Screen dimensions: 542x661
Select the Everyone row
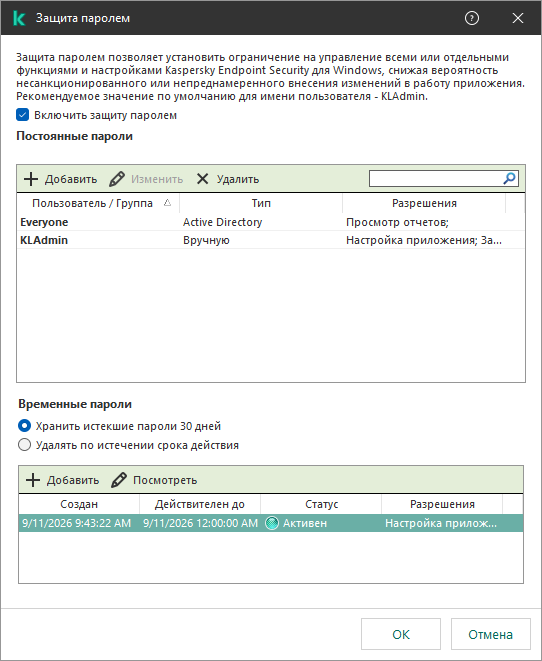(271, 222)
